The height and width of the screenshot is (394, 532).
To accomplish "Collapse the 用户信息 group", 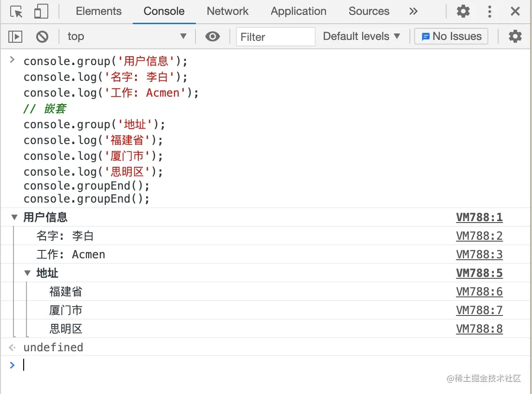I will point(14,217).
